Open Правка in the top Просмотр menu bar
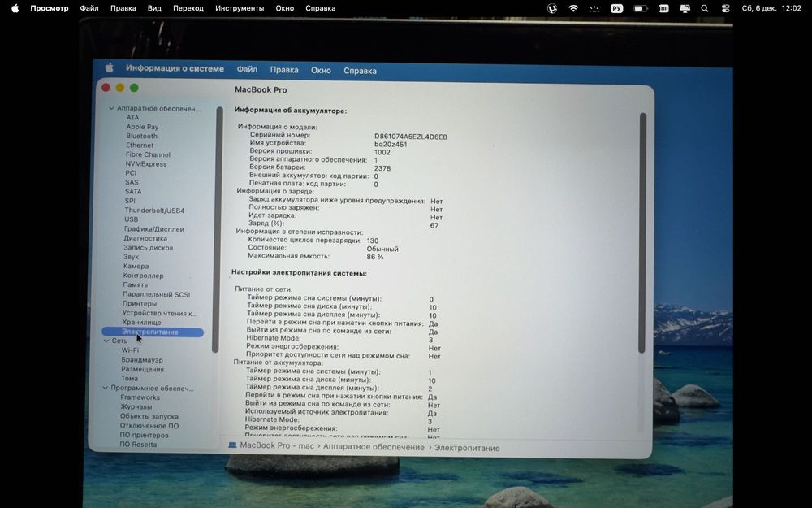This screenshot has width=812, height=508. 123,8
